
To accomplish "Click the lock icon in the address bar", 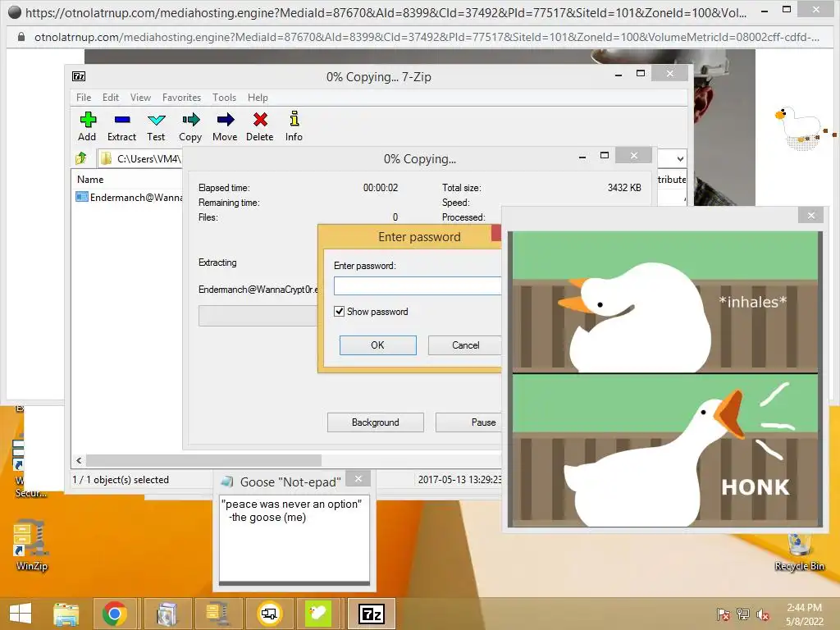I will pos(21,37).
